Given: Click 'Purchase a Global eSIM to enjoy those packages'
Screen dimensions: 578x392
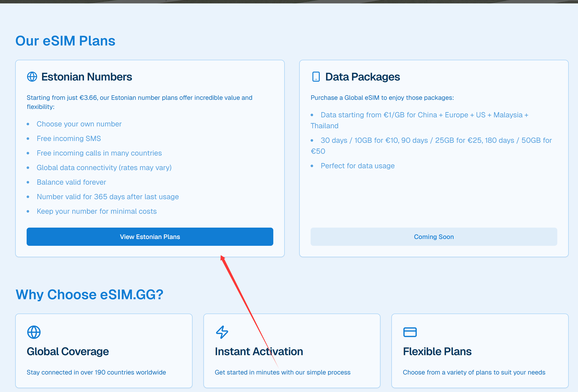Looking at the screenshot, I should pos(382,98).
